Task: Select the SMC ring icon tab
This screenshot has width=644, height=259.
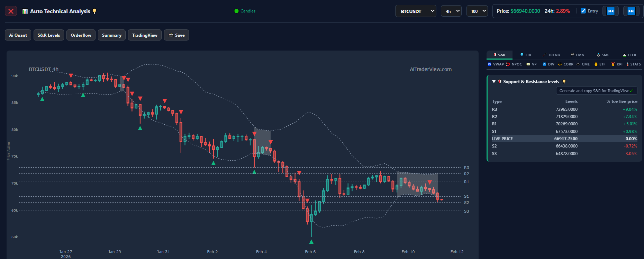Action: [603, 55]
